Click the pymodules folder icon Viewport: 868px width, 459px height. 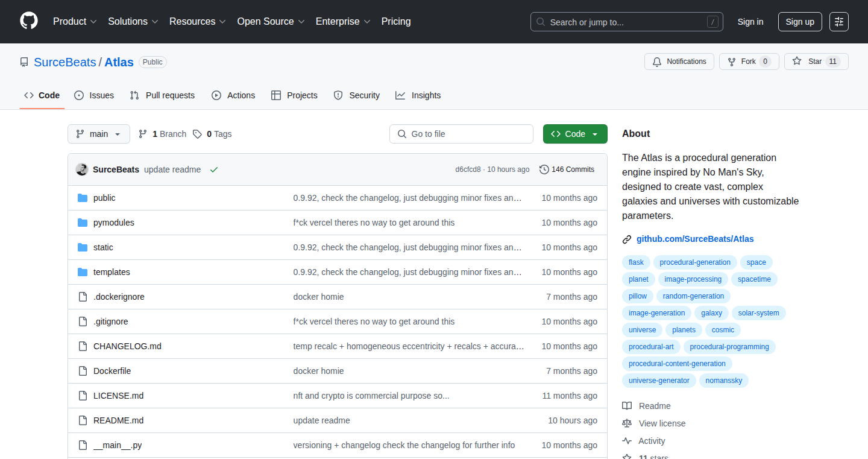83,223
